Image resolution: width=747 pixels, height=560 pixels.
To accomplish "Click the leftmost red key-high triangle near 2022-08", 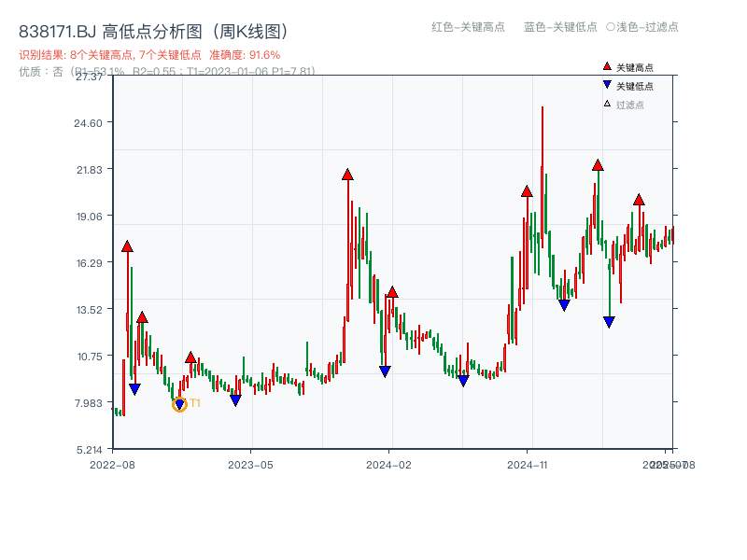I will (x=127, y=246).
